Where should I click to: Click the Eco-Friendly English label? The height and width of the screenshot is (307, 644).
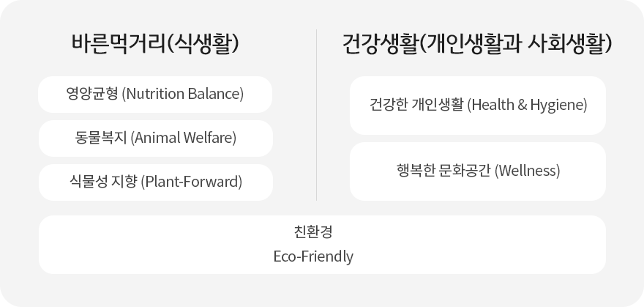(313, 256)
